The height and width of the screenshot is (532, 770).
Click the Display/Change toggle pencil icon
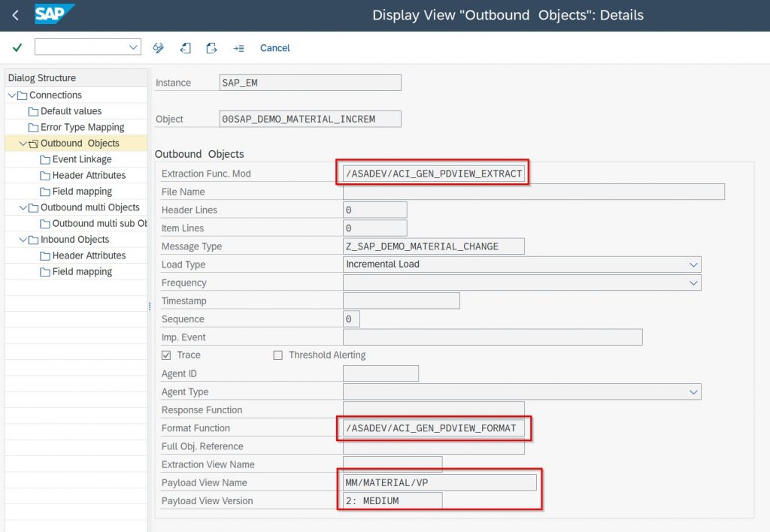pos(159,48)
